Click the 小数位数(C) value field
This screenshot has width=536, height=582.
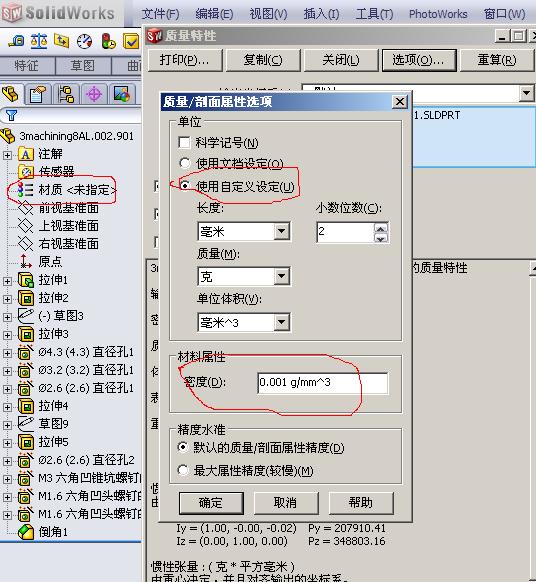pos(345,232)
